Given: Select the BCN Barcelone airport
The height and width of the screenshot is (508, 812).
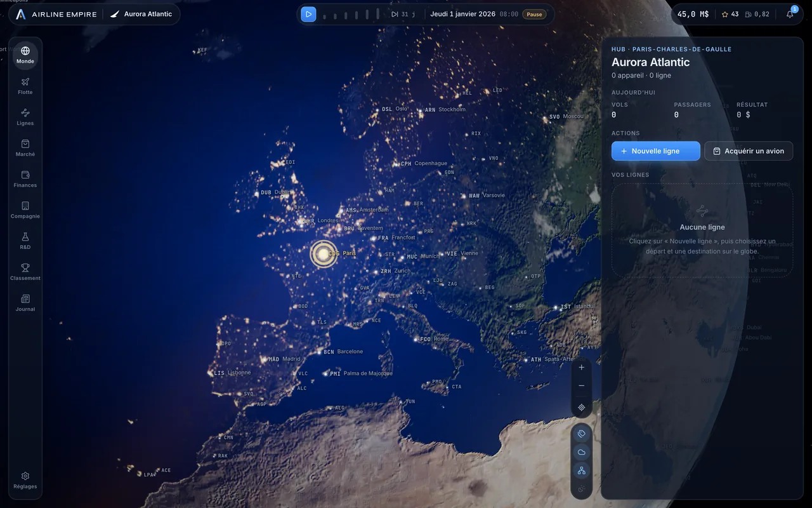Looking at the screenshot, I should [x=340, y=352].
